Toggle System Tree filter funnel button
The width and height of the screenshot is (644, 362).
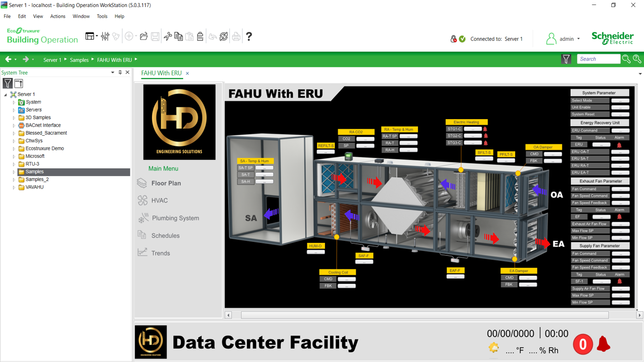coord(8,83)
